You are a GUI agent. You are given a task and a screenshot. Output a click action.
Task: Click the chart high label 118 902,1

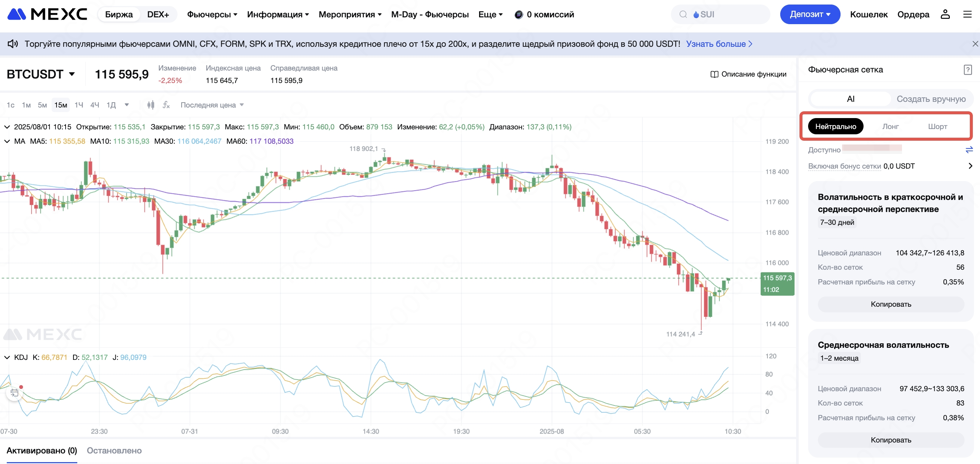(x=363, y=149)
